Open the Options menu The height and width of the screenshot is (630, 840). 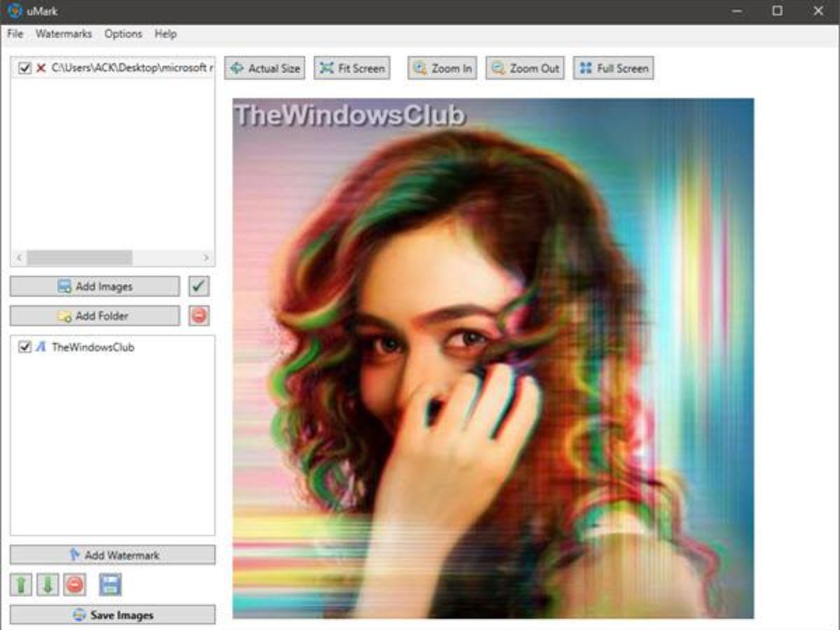[123, 34]
